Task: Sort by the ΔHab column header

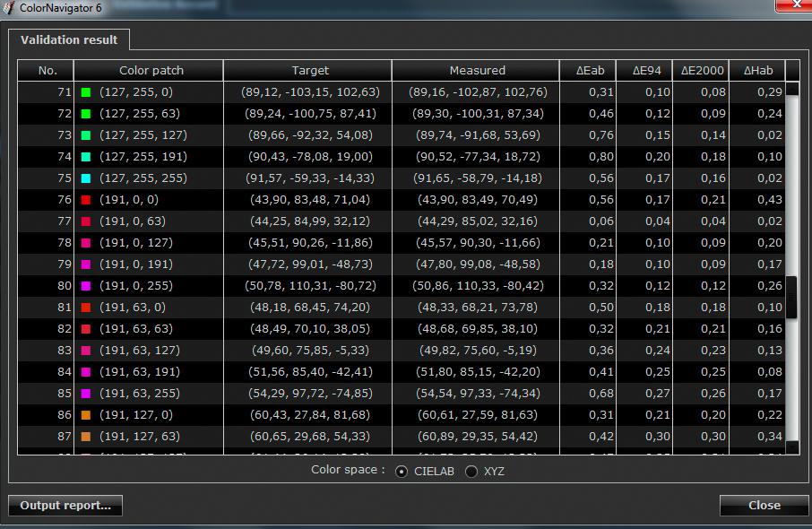Action: [x=757, y=71]
